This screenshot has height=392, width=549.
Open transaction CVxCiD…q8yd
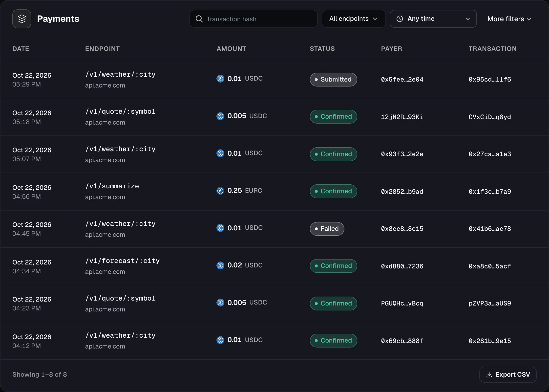pos(490,117)
